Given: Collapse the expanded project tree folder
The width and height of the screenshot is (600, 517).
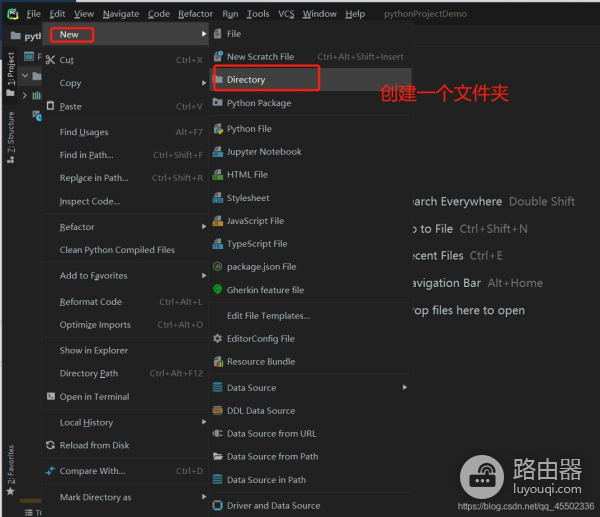Looking at the screenshot, I should [x=25, y=75].
